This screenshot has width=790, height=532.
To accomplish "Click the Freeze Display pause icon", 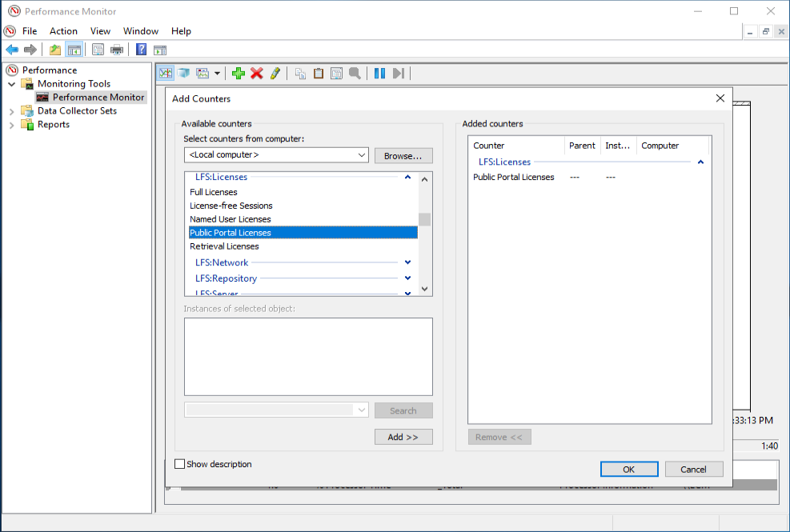I will [380, 74].
